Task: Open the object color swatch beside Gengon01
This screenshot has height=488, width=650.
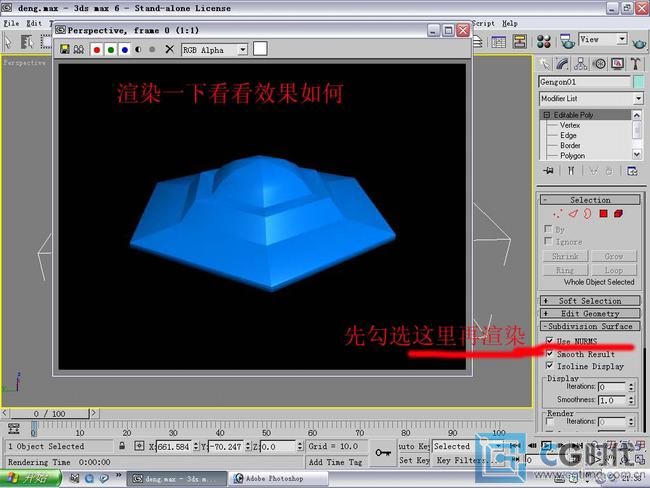Action: (x=639, y=82)
